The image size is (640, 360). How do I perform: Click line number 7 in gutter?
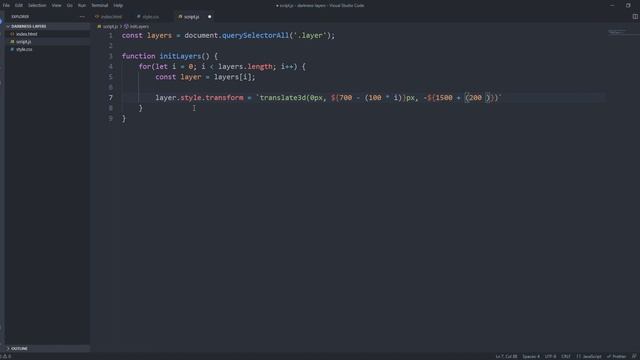[x=111, y=98]
